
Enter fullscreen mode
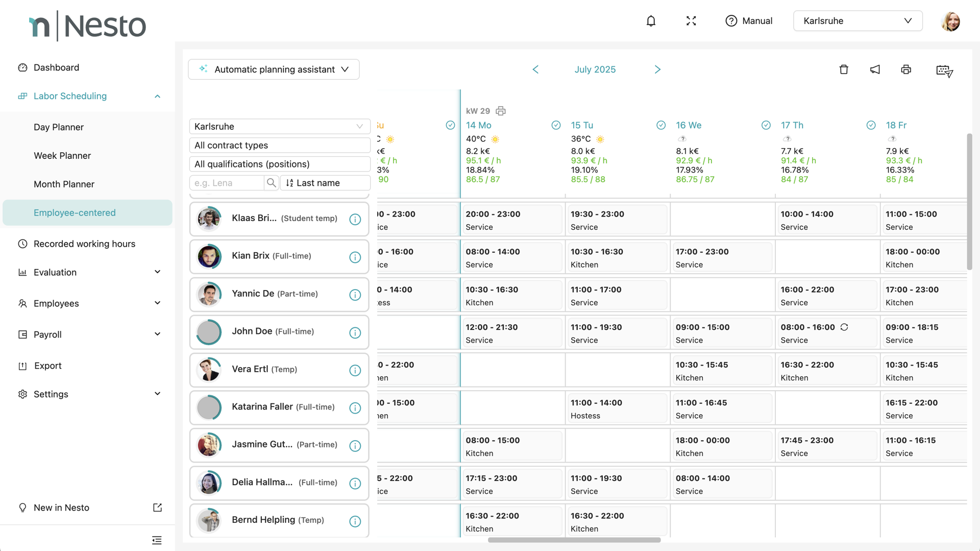[691, 21]
